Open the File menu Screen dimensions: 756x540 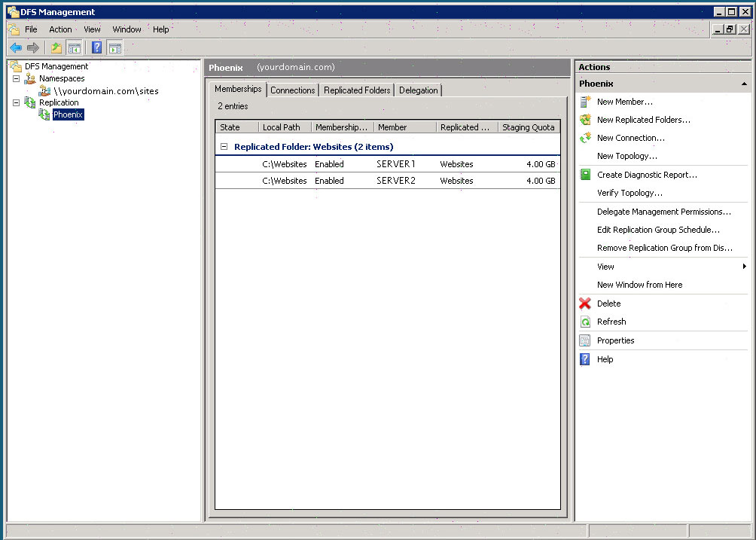click(x=31, y=29)
